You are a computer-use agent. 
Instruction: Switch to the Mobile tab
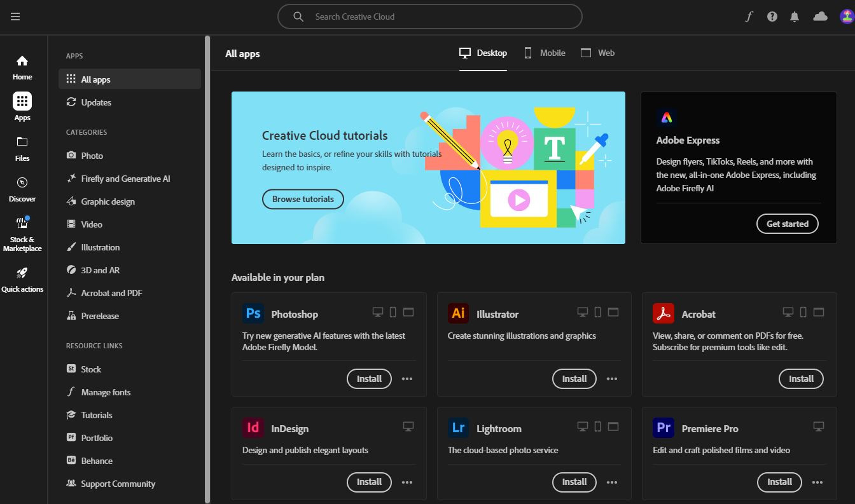[545, 53]
